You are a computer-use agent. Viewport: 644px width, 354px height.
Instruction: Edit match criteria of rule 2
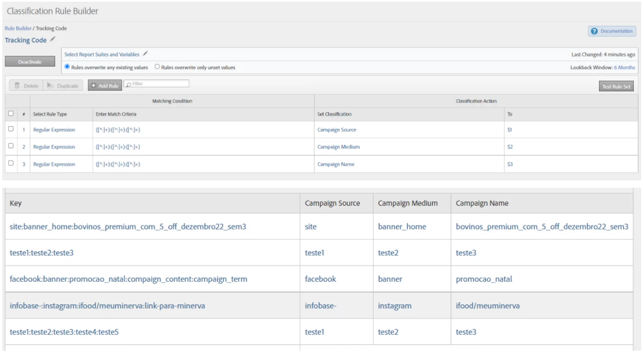[118, 147]
